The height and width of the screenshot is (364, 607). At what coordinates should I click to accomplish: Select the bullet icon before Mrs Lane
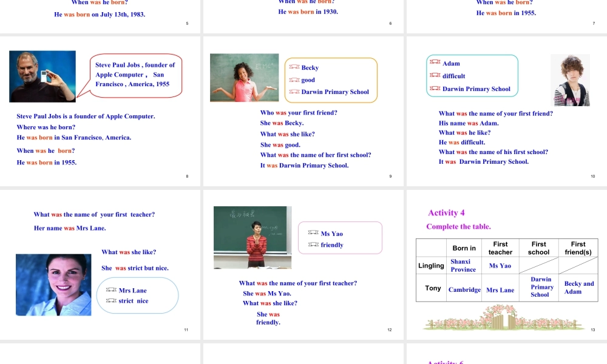tap(111, 290)
